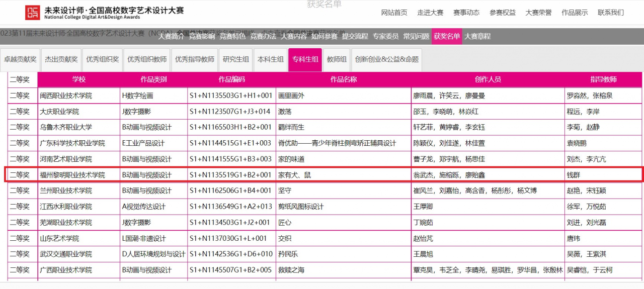Image resolution: width=644 pixels, height=289 pixels.
Task: Click the NCDA logo icon
Action: tap(33, 13)
